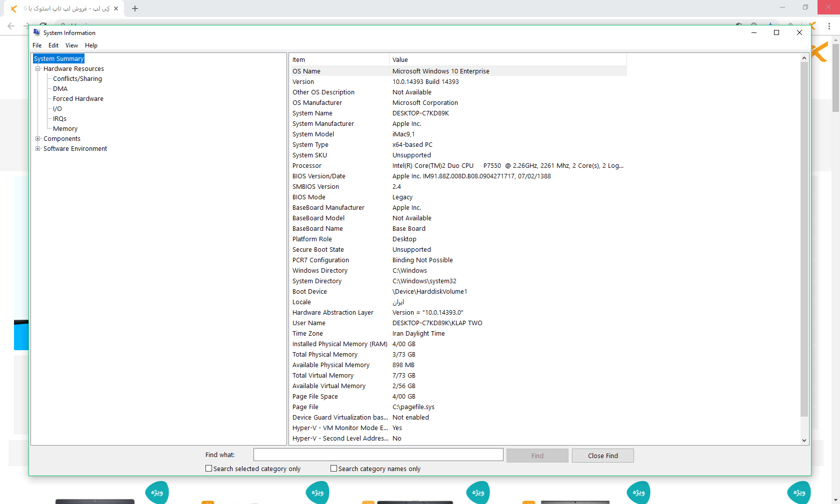Click the User Name row
The width and height of the screenshot is (840, 504).
click(x=458, y=323)
